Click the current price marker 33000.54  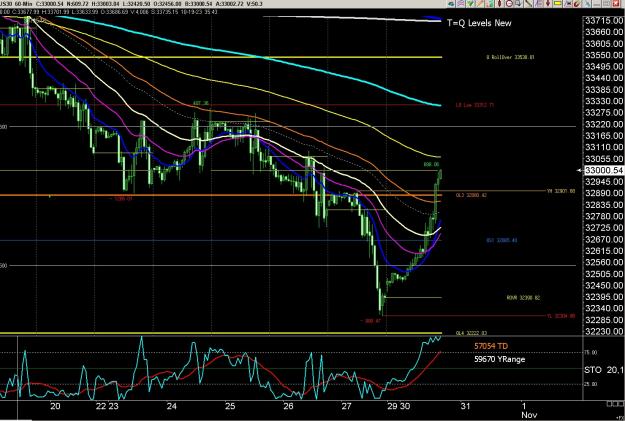(x=603, y=170)
